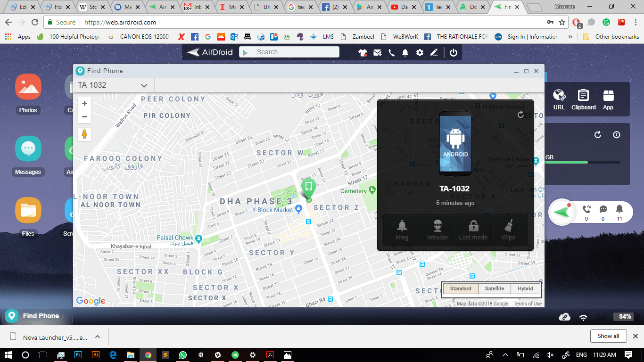The image size is (644, 362).
Task: Click the Intruder icon in device panel
Action: click(x=438, y=225)
